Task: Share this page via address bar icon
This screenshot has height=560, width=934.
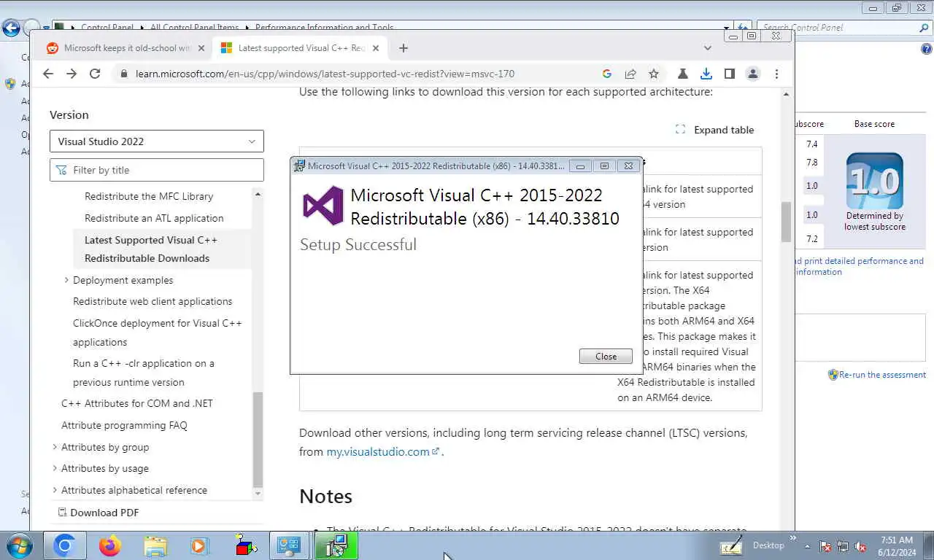Action: pos(630,74)
